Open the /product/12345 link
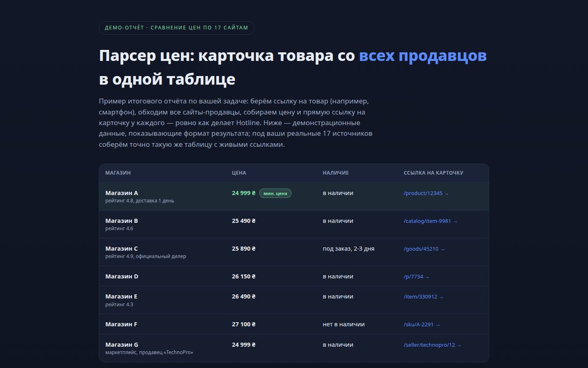 pos(426,193)
